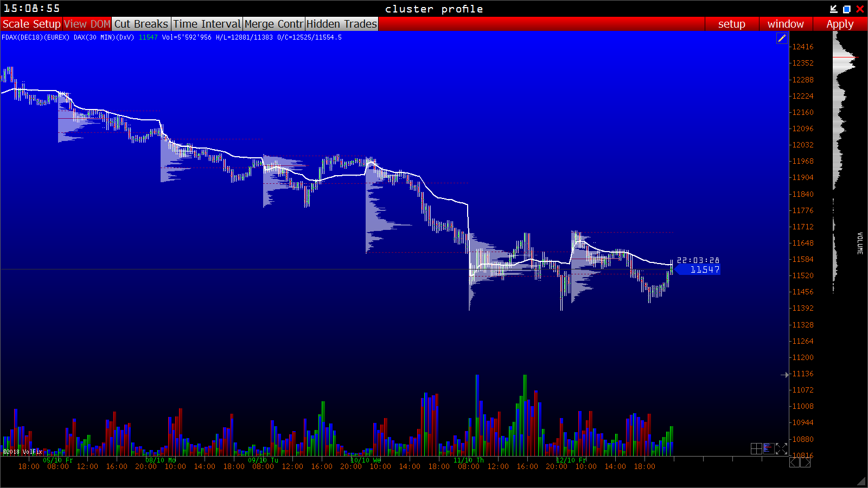Click the Apply button
This screenshot has height=488, width=868.
click(840, 24)
